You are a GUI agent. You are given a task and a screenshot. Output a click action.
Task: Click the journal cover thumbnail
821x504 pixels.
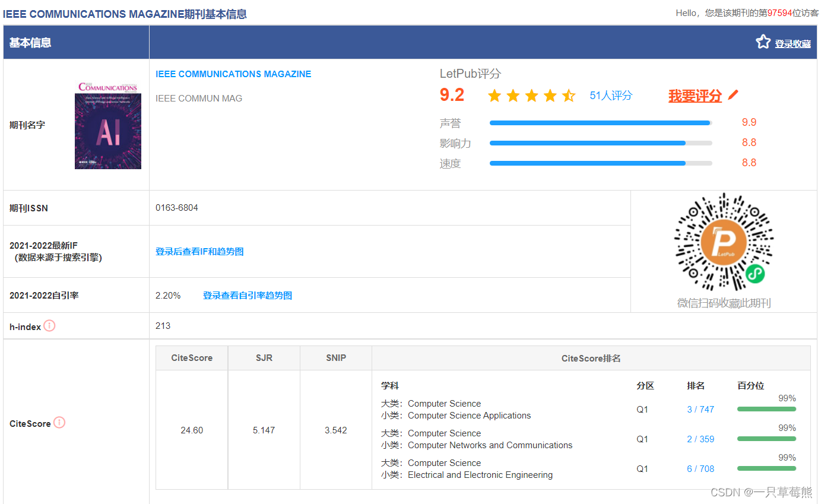108,125
